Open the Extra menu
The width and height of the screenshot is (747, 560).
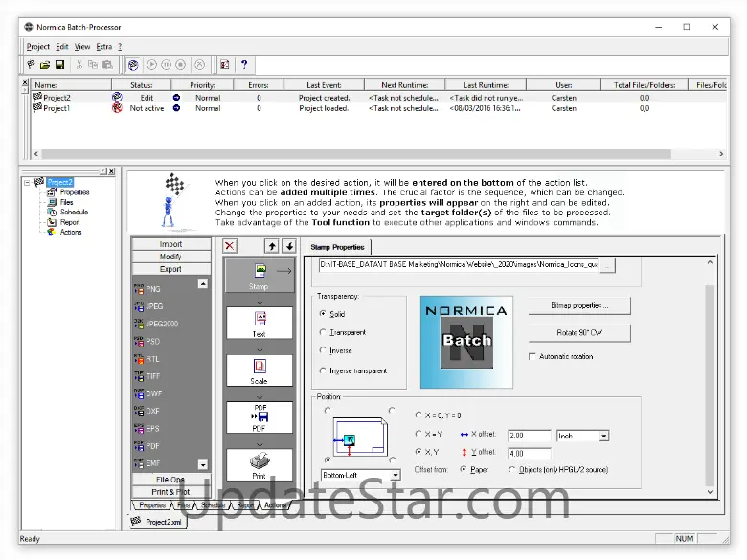(103, 46)
